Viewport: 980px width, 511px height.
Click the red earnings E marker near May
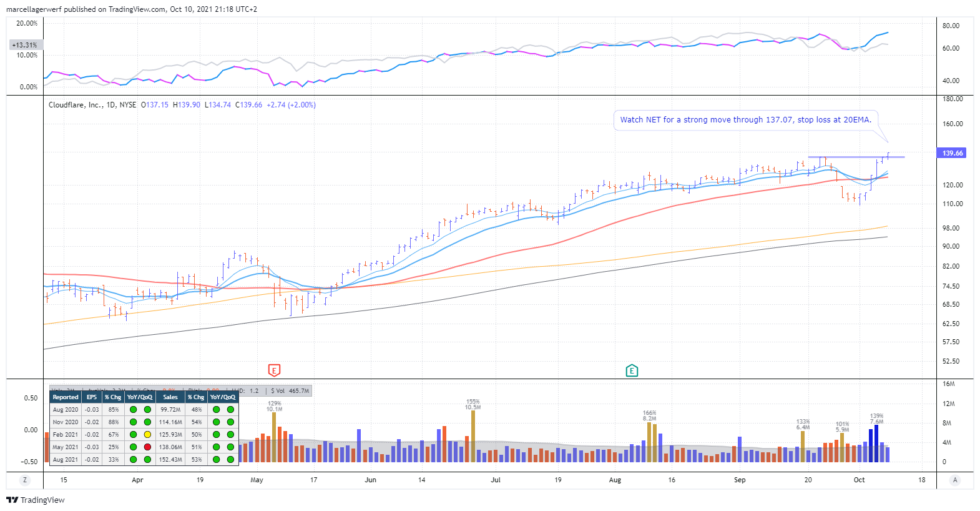274,370
